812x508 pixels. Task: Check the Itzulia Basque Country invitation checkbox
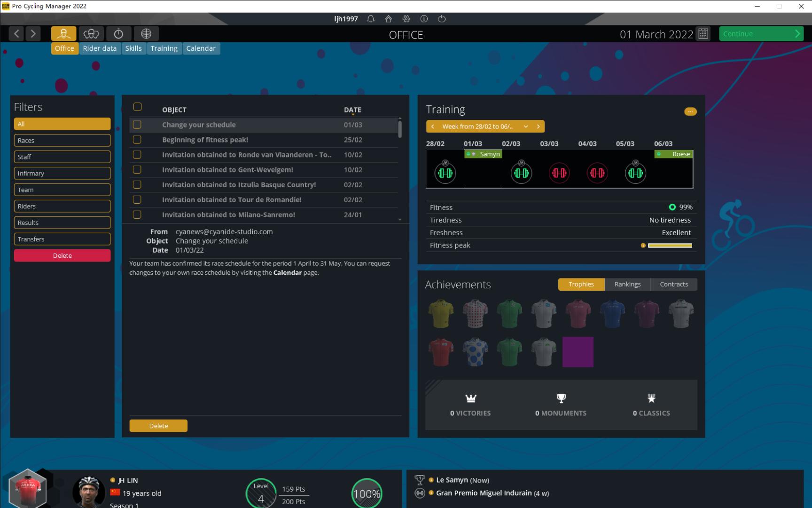(x=137, y=184)
